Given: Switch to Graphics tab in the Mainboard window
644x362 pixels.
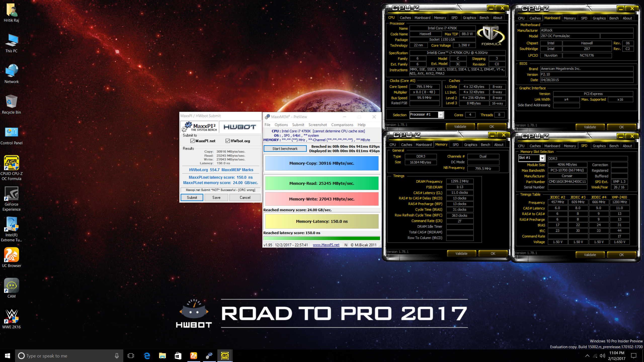Looking at the screenshot, I should [x=599, y=18].
